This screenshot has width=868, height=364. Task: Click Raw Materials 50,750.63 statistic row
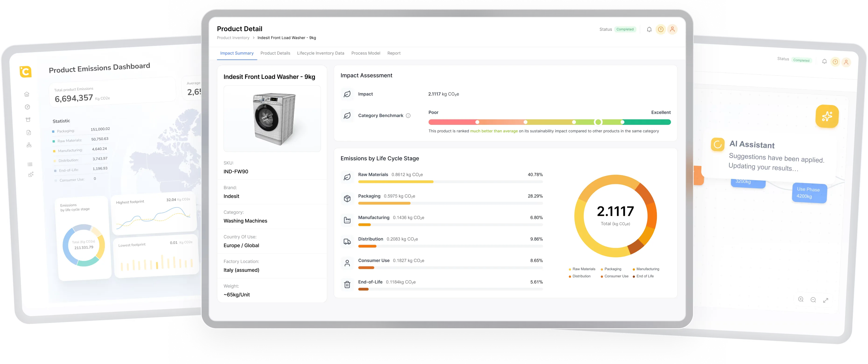click(x=80, y=140)
